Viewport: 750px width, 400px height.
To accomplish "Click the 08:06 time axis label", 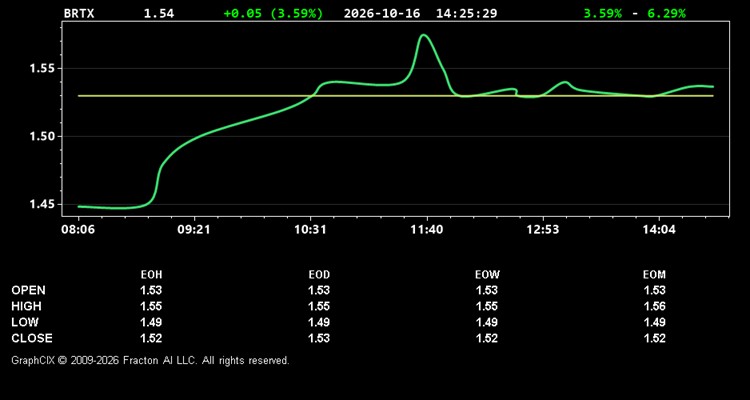I will coord(78,230).
